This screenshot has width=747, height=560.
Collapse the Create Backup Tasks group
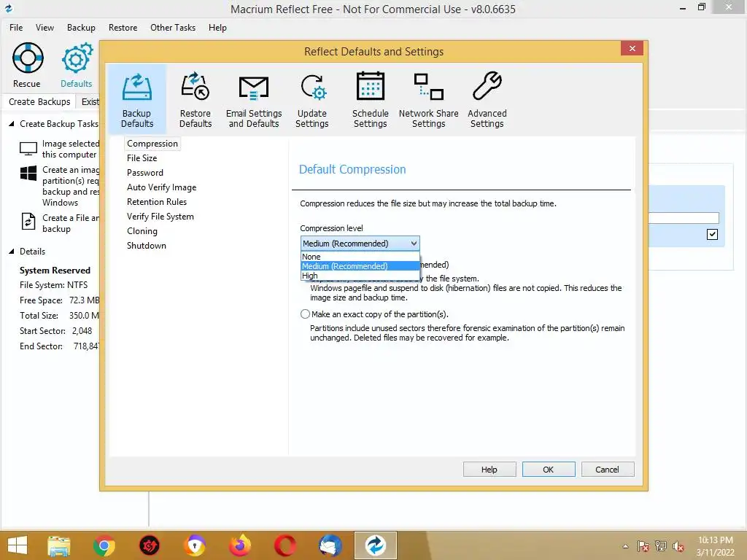pyautogui.click(x=12, y=124)
